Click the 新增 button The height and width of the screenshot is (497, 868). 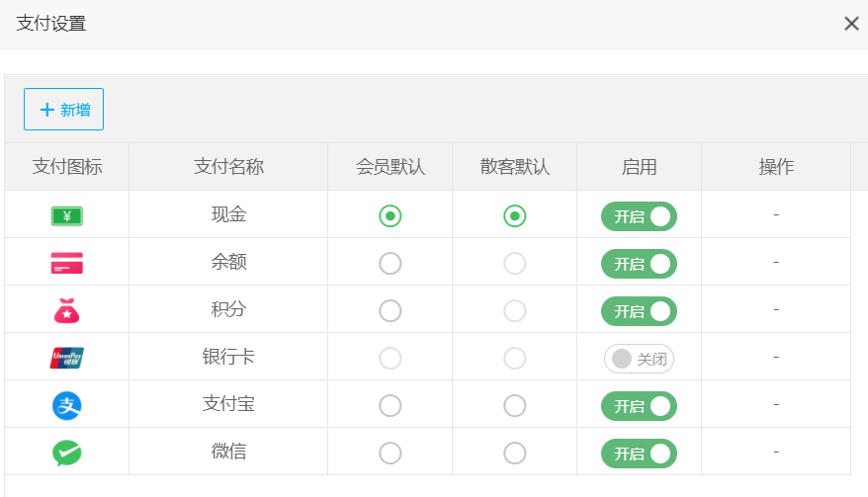[x=64, y=110]
